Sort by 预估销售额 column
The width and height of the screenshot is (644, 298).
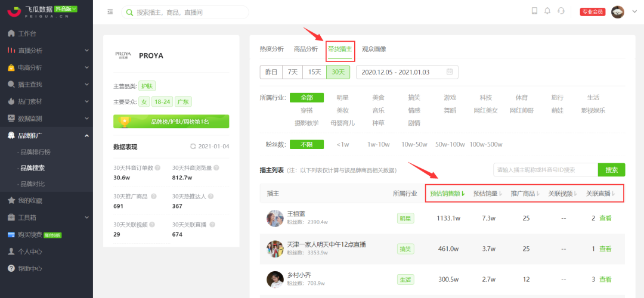[x=447, y=193]
